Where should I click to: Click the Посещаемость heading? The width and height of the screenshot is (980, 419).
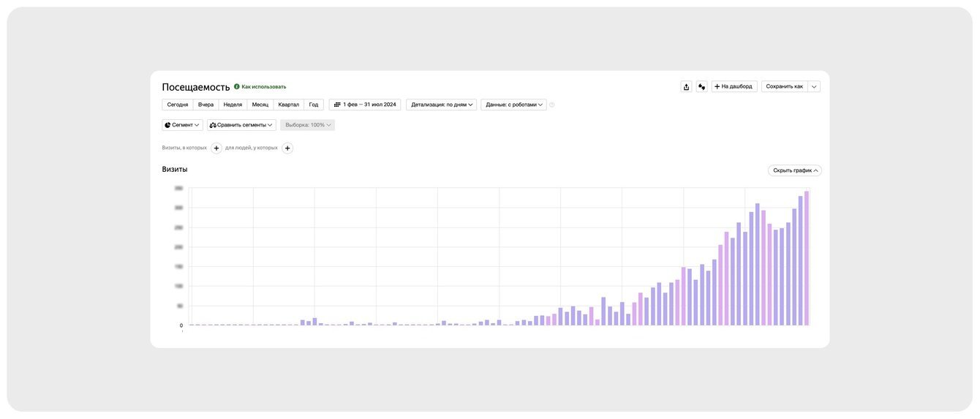pos(196,87)
